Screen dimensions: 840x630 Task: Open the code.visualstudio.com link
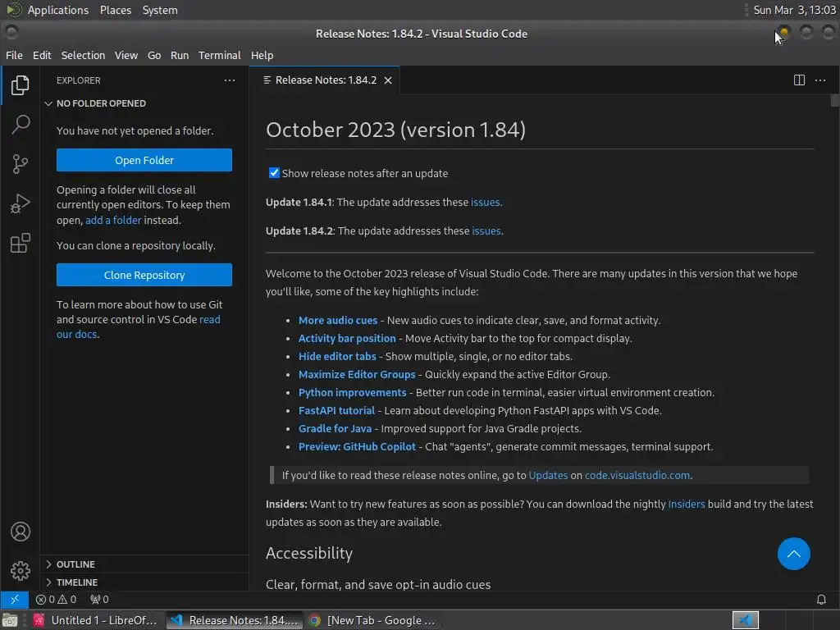coord(637,475)
